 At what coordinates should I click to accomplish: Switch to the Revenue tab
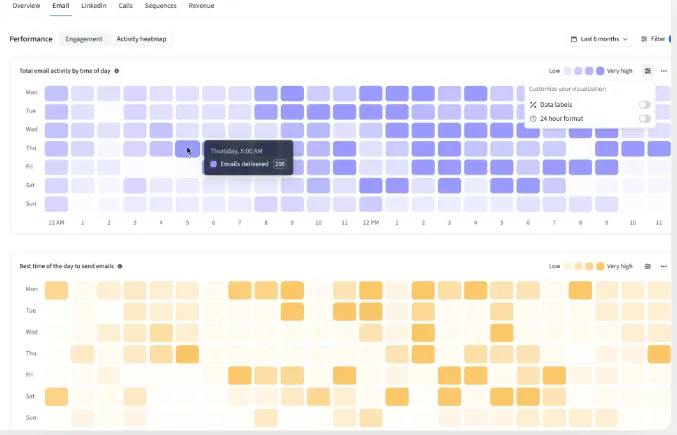click(201, 6)
